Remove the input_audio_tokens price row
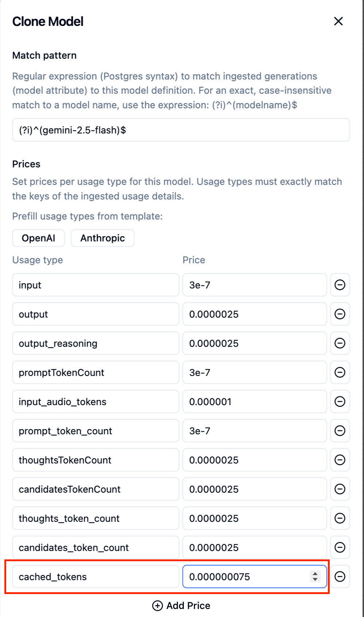This screenshot has height=617, width=364. 340,401
